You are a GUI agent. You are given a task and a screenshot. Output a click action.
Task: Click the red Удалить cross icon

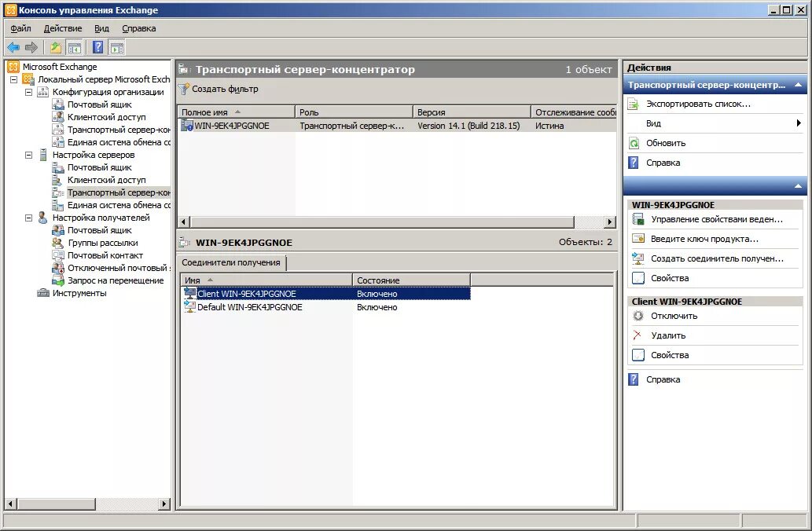637,335
